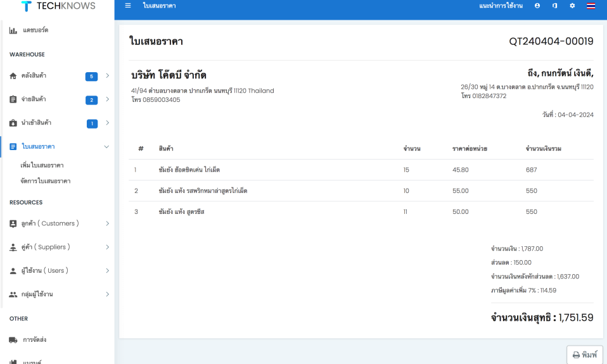Click แนะนำการใช้งาน in header
Image resolution: width=607 pixels, height=364 pixels.
click(x=501, y=6)
